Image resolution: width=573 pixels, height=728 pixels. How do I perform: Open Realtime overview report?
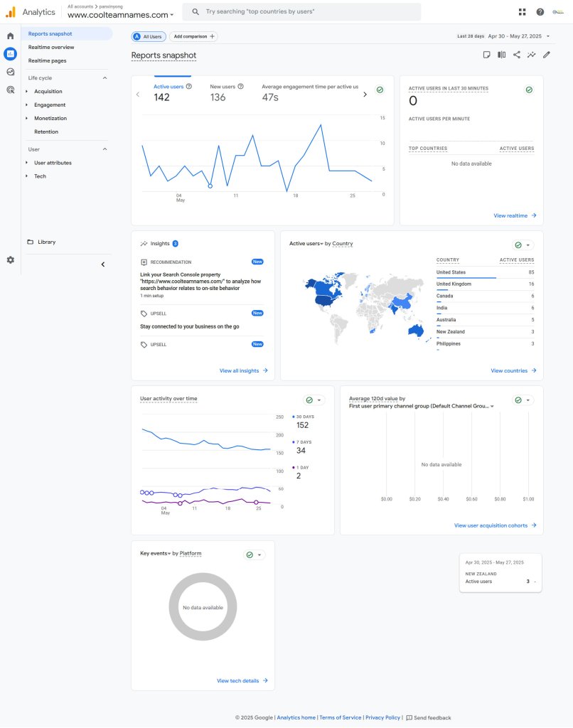[x=51, y=48]
